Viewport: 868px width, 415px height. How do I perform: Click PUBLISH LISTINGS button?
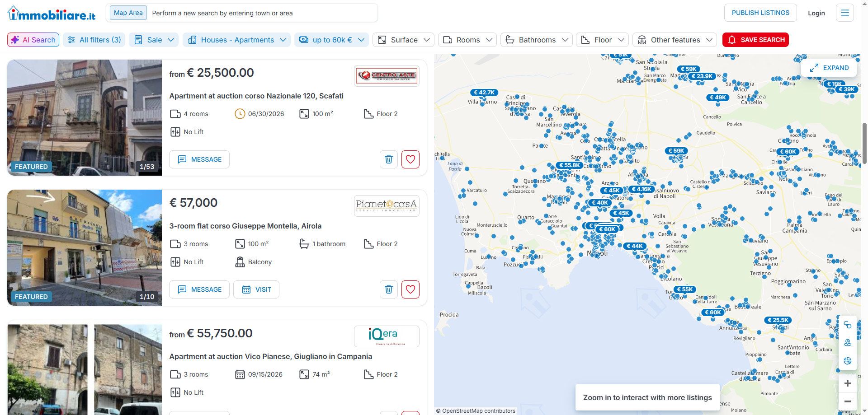(x=760, y=13)
